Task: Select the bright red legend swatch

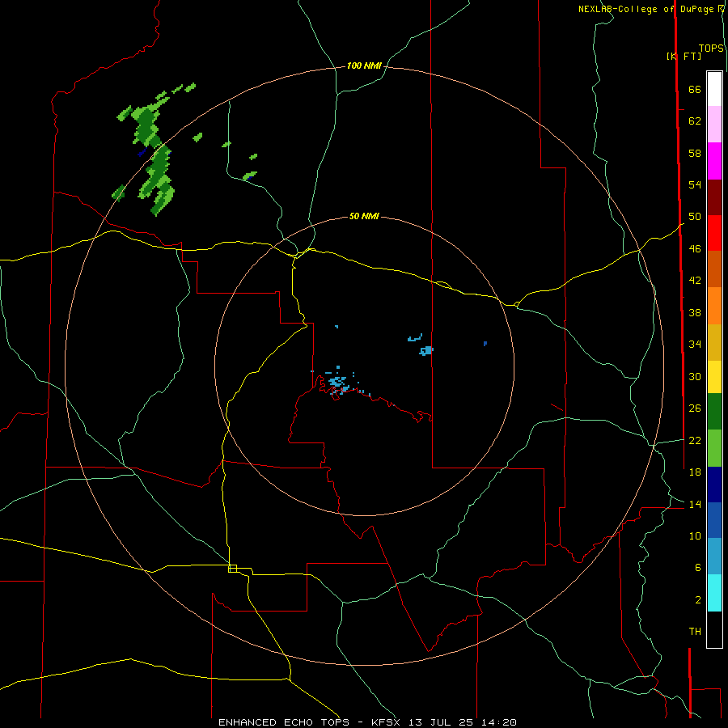Action: [x=714, y=233]
